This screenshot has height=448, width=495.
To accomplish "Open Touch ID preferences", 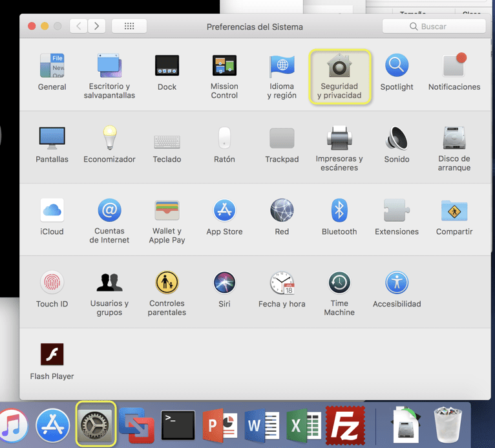I will [x=52, y=289].
